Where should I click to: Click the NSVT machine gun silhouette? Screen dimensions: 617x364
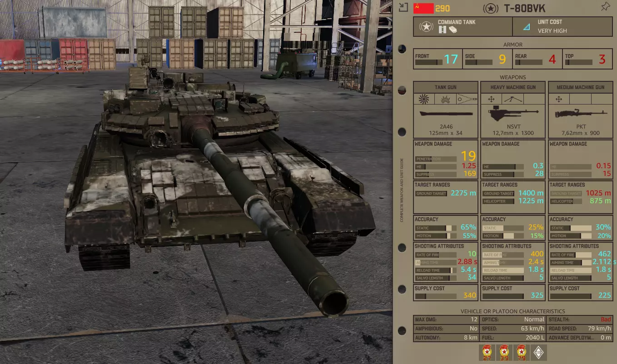513,114
